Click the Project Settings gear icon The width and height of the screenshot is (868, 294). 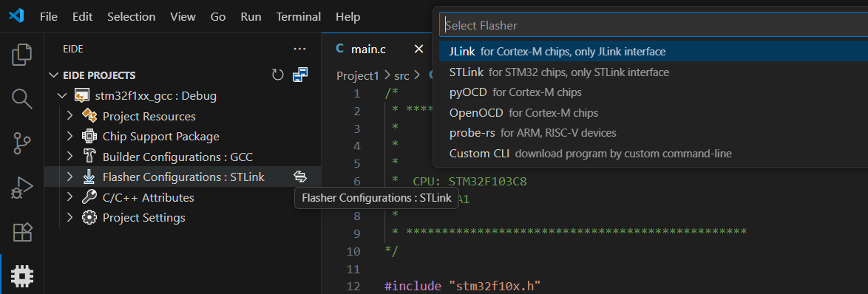(x=89, y=217)
